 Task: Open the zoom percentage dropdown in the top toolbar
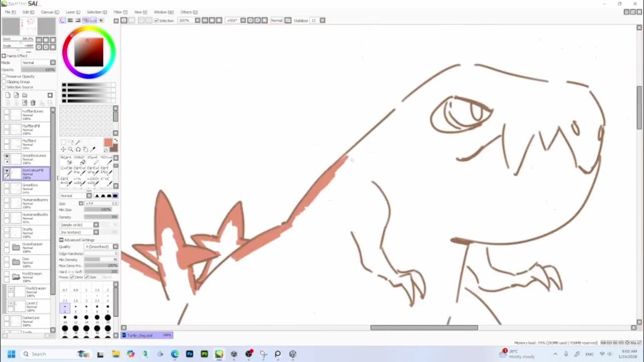point(197,21)
